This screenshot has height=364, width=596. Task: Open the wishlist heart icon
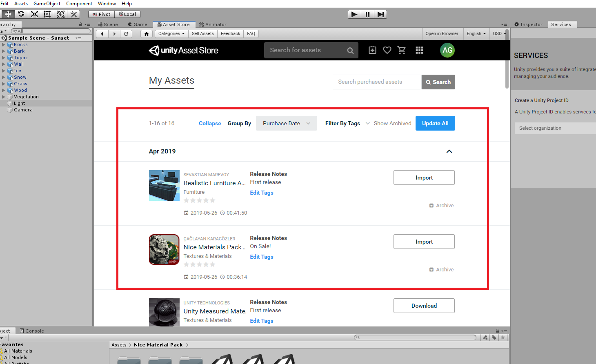point(387,50)
